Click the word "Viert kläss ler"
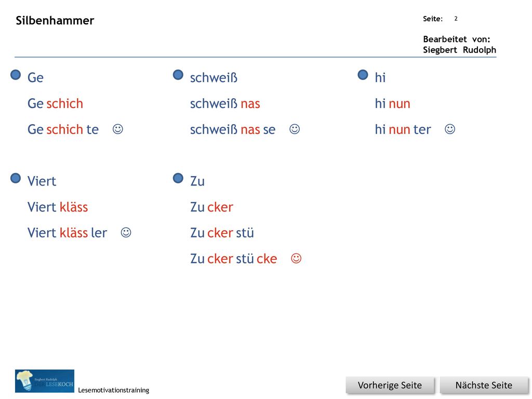The height and width of the screenshot is (399, 532). pyautogui.click(x=67, y=233)
